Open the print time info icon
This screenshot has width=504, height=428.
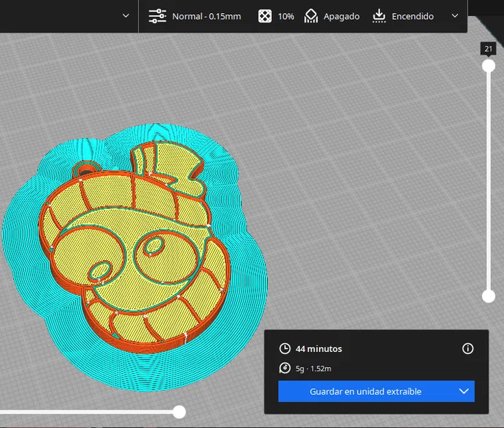pyautogui.click(x=468, y=349)
